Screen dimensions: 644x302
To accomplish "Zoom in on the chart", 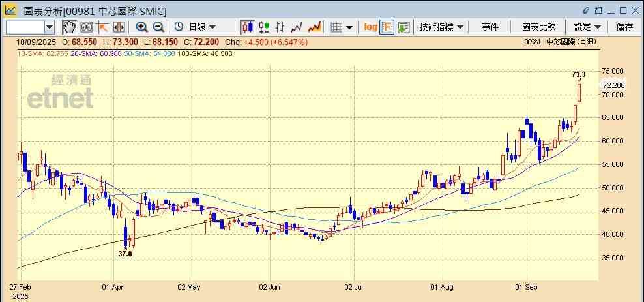I will point(141,27).
